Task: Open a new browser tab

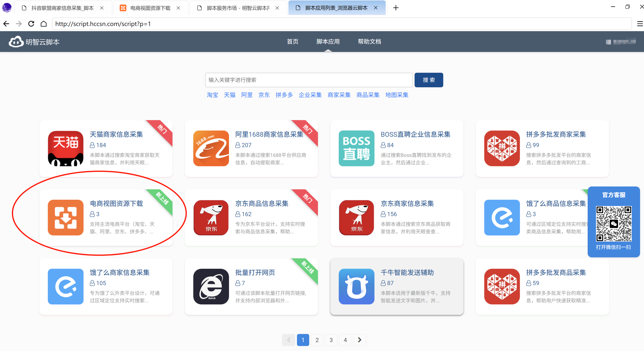Action: tap(396, 8)
